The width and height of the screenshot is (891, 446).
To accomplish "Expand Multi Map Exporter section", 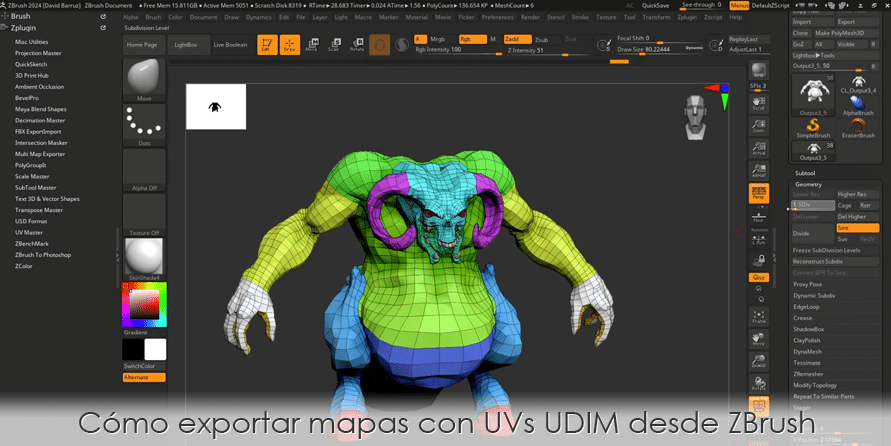I will coord(40,154).
